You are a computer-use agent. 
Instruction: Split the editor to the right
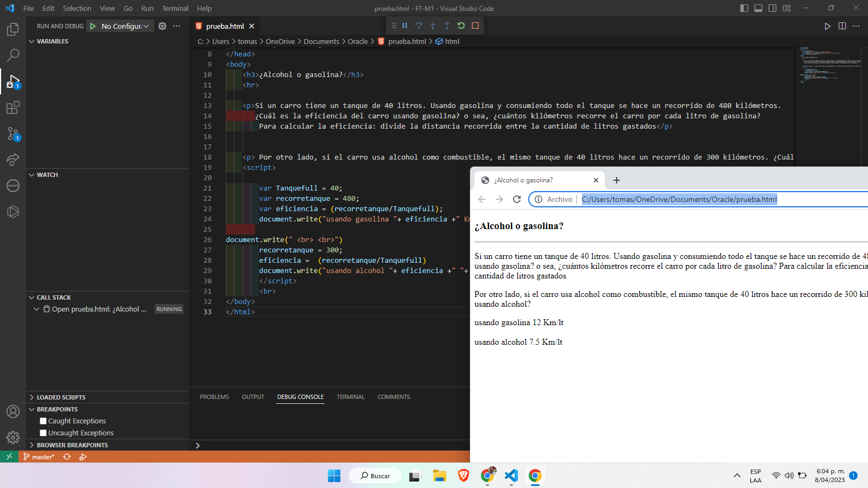pos(842,26)
